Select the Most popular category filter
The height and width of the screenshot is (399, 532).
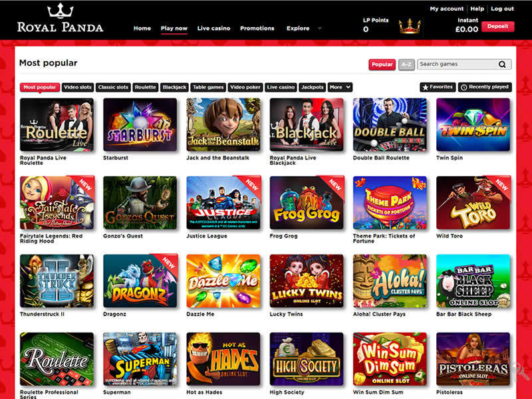[40, 87]
